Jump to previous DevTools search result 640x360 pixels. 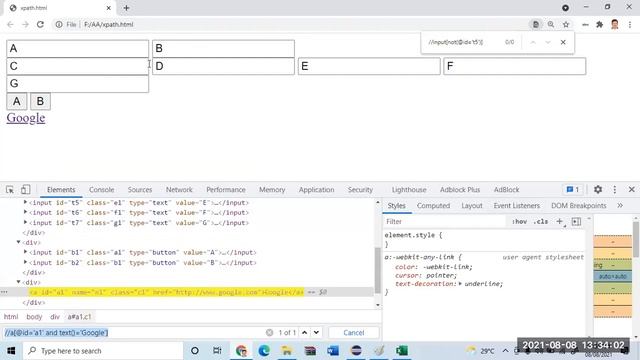click(x=304, y=333)
